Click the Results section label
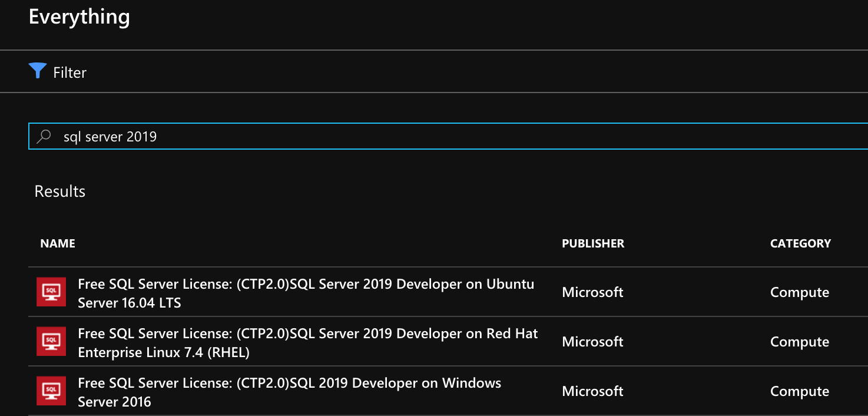 click(59, 191)
